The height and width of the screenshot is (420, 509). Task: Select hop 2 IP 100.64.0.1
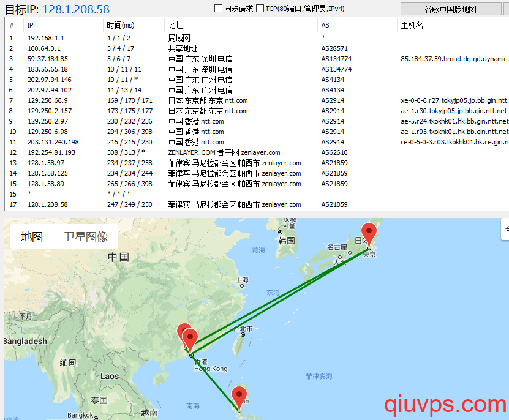(x=44, y=48)
